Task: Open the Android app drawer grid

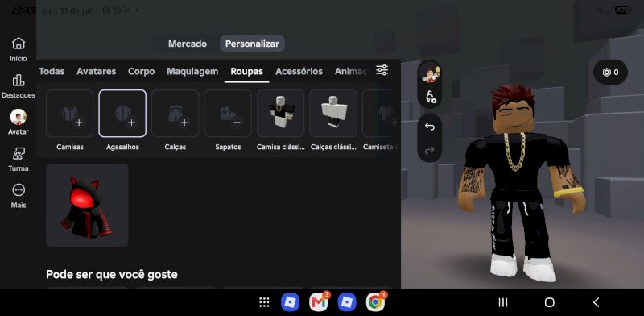Action: [264, 303]
